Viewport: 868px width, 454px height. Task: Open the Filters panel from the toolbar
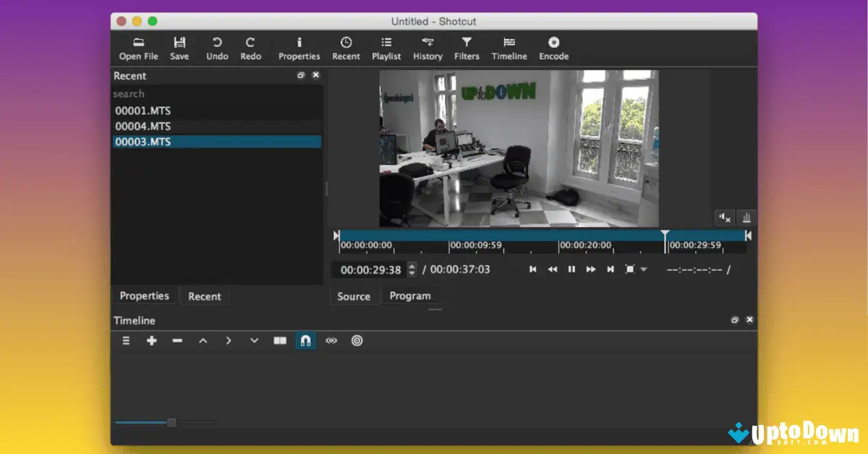click(x=467, y=48)
